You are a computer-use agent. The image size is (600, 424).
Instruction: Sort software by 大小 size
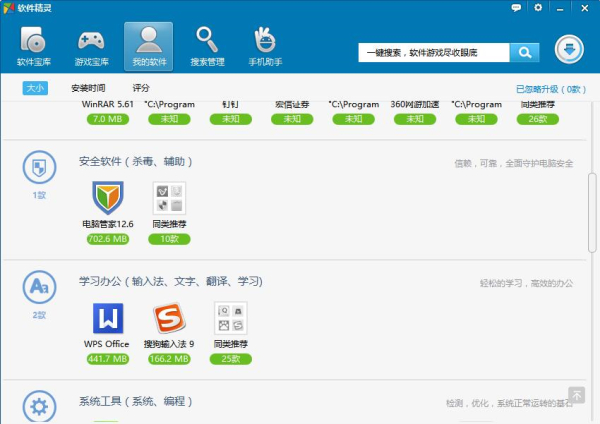[36, 88]
